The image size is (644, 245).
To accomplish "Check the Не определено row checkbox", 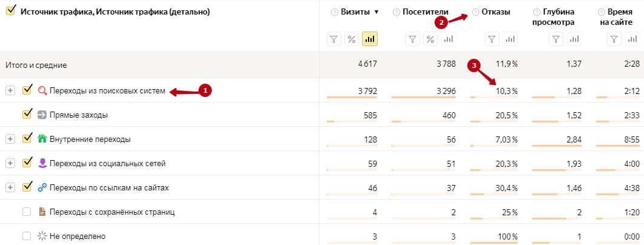I will (x=27, y=236).
